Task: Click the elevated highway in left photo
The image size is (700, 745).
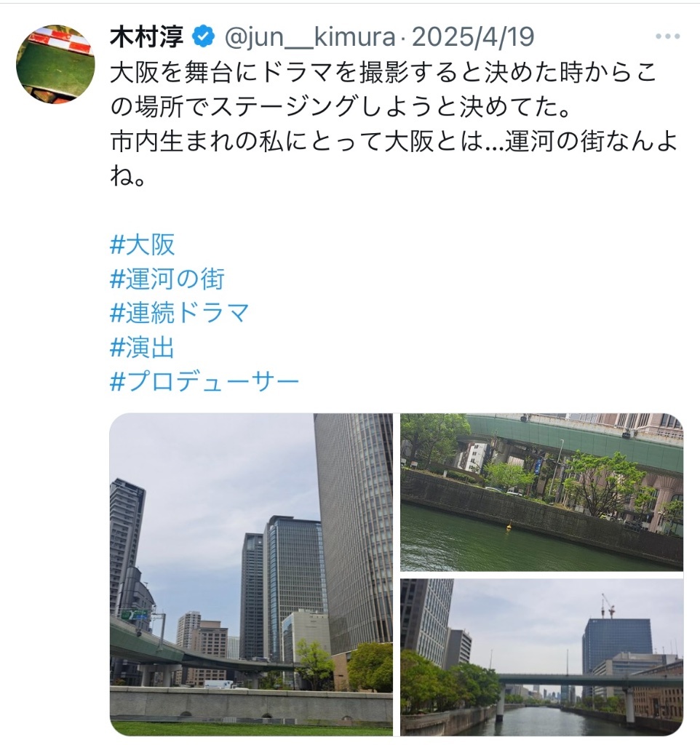Action: click(x=190, y=649)
